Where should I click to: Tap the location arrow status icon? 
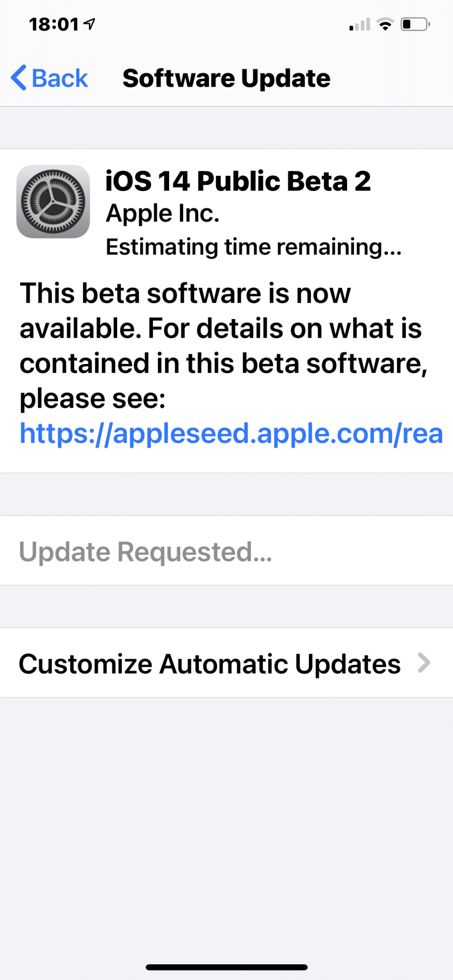click(90, 23)
